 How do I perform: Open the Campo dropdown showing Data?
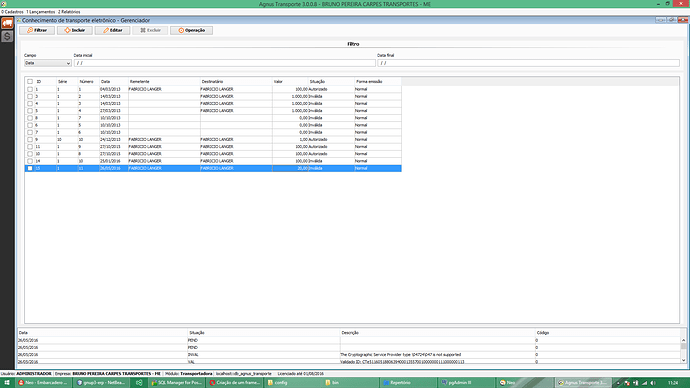pos(48,63)
